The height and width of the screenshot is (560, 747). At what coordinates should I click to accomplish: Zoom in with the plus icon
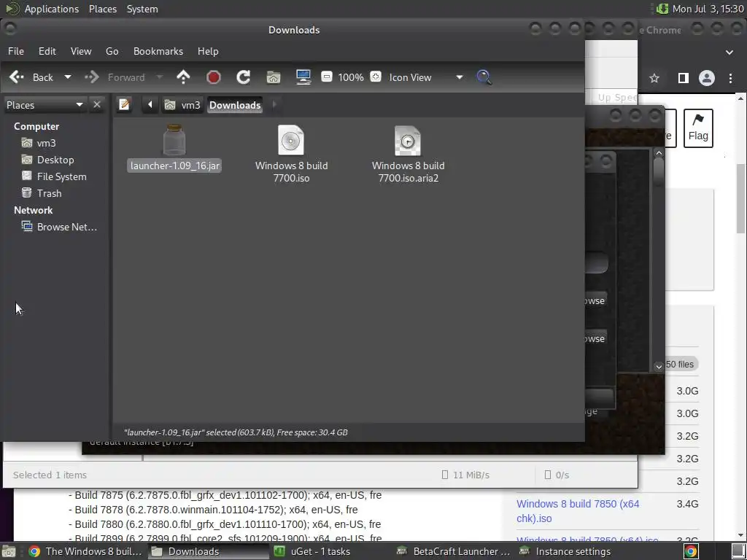pyautogui.click(x=376, y=77)
